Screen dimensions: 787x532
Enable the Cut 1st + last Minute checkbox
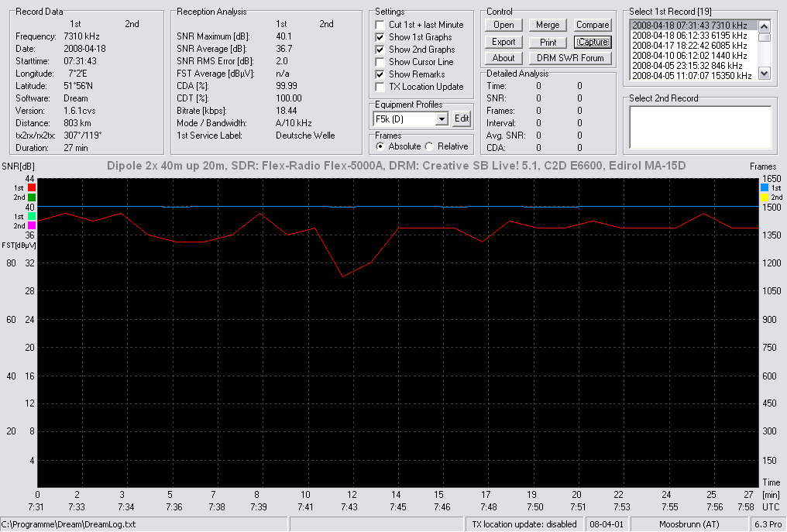[x=380, y=25]
